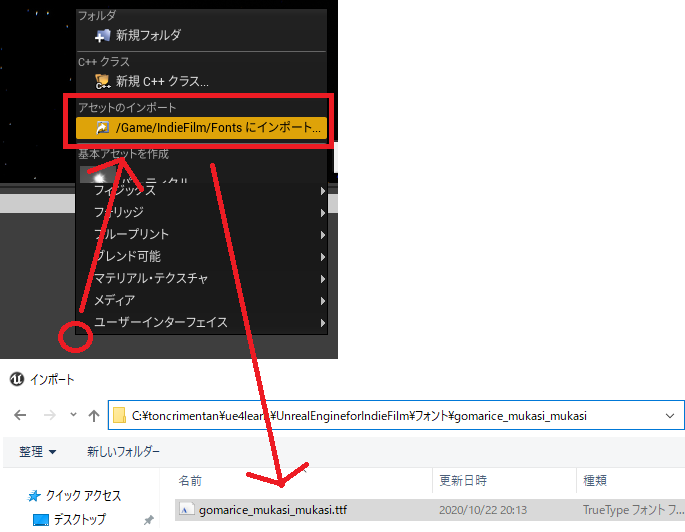The width and height of the screenshot is (685, 532).
Task: Click the Desktop monitor icon
Action: pyautogui.click(x=41, y=520)
